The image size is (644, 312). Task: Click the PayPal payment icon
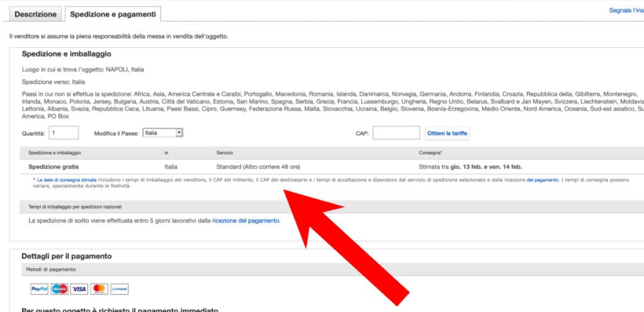[40, 289]
